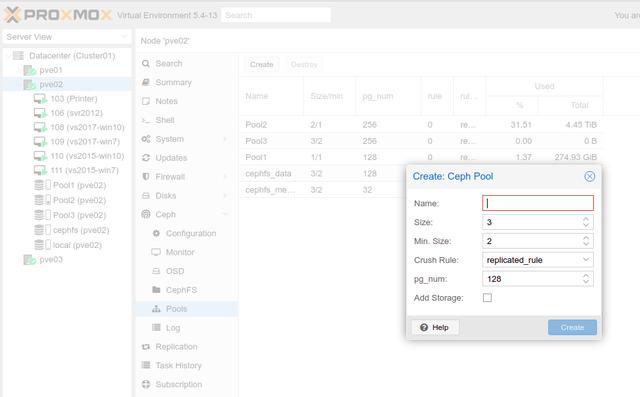Click the CephFS folder icon
640x397 pixels.
[156, 290]
